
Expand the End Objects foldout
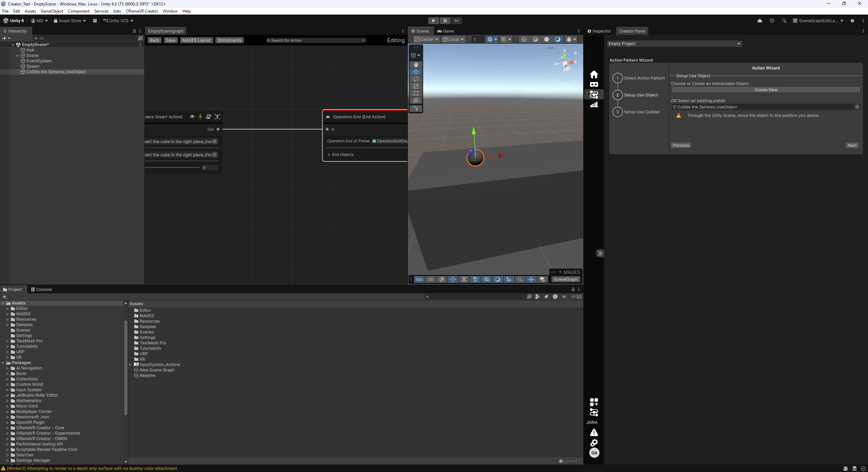click(329, 155)
